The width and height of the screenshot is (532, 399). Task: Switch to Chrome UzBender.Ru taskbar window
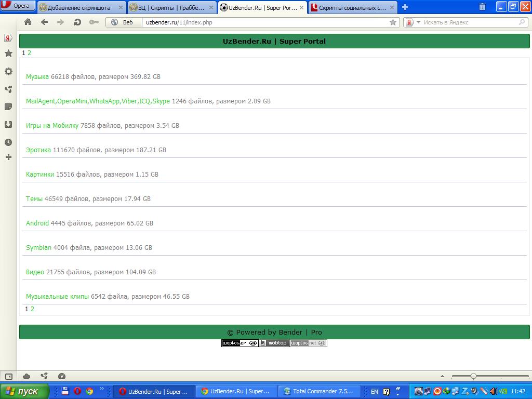[236, 392]
